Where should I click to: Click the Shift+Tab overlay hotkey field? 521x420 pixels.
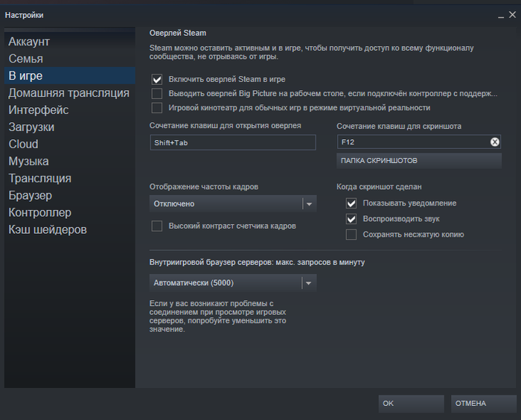pyautogui.click(x=232, y=142)
